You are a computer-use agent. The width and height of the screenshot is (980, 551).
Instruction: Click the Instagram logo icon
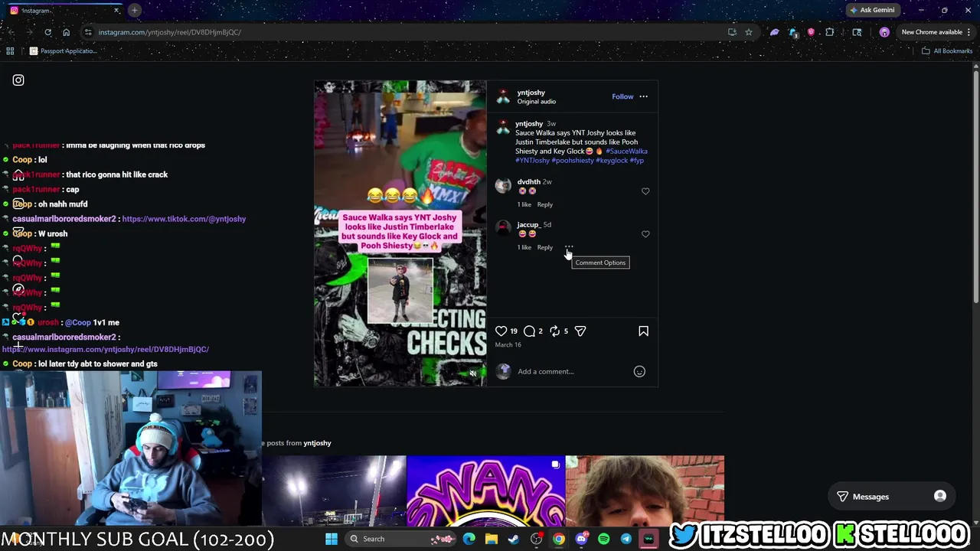click(18, 80)
